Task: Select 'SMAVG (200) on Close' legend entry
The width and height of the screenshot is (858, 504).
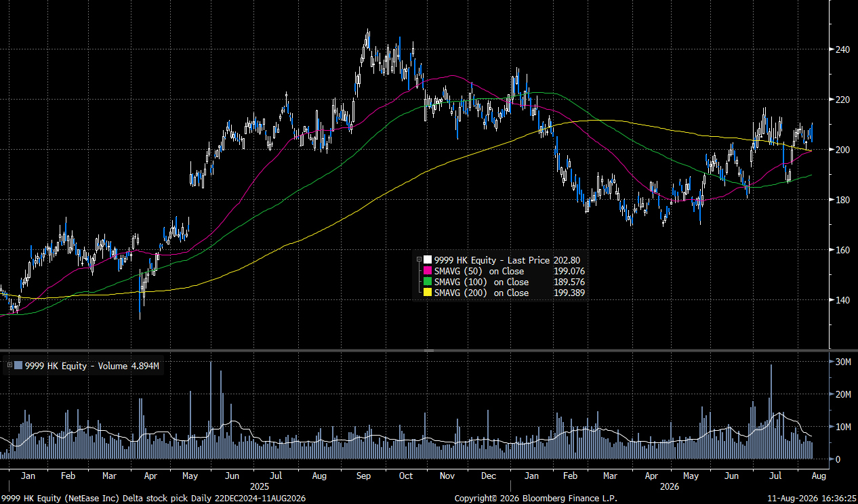Action: pyautogui.click(x=481, y=293)
